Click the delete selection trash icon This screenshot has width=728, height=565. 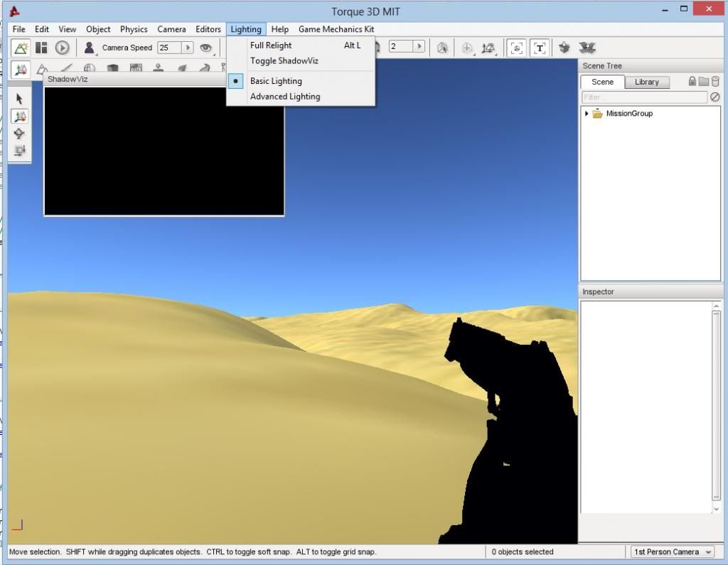click(x=714, y=82)
